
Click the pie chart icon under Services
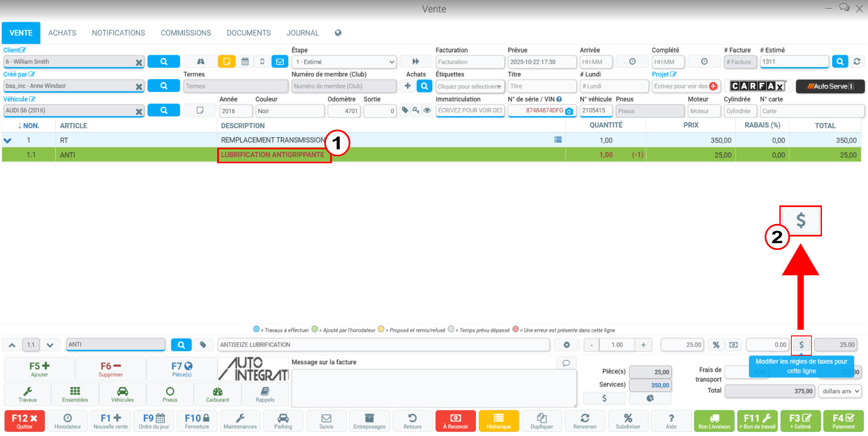pyautogui.click(x=650, y=398)
